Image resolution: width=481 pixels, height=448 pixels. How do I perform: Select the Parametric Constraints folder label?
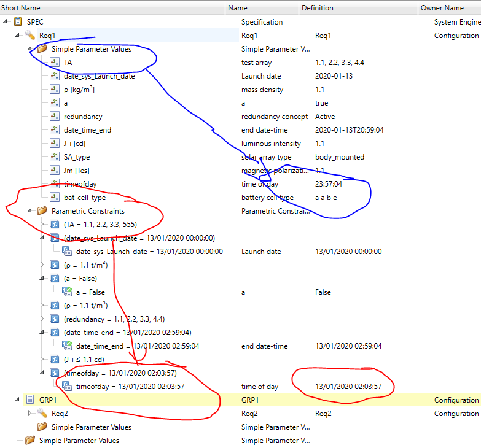click(88, 211)
